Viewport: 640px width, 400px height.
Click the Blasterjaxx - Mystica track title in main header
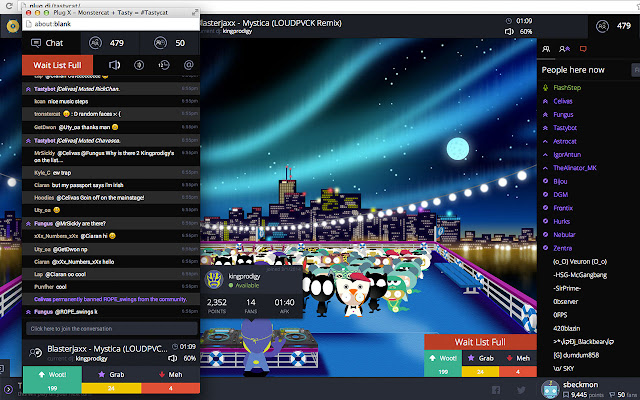tap(271, 23)
